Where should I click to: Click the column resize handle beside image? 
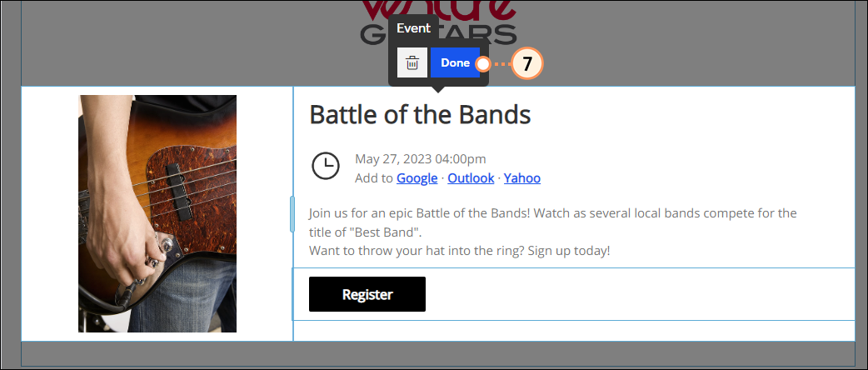pos(292,214)
